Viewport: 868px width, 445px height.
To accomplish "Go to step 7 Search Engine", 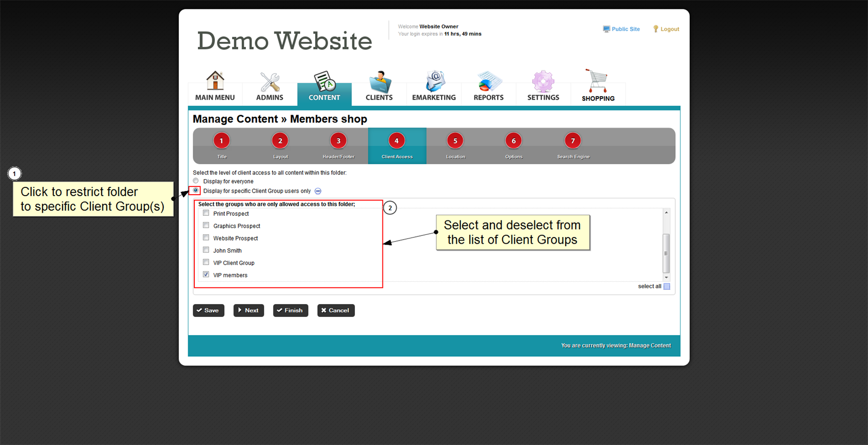I will (572, 141).
